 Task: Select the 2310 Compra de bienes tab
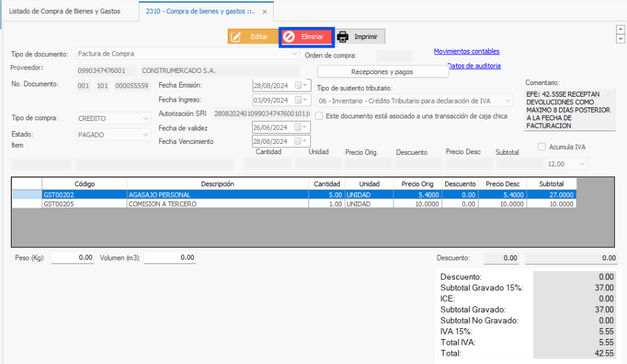click(199, 12)
